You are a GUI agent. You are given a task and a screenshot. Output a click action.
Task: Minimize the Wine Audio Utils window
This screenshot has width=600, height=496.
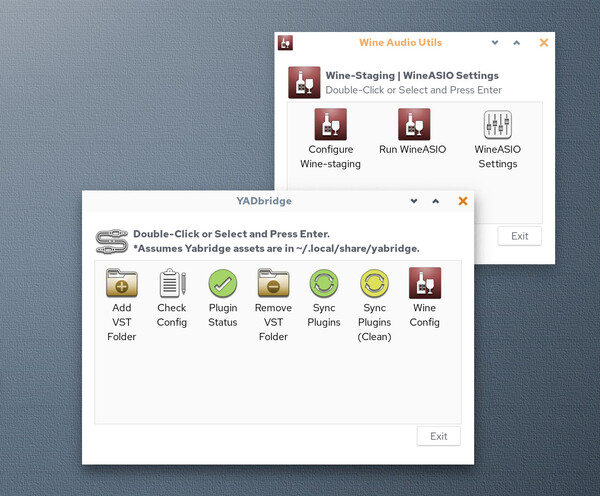pyautogui.click(x=495, y=42)
